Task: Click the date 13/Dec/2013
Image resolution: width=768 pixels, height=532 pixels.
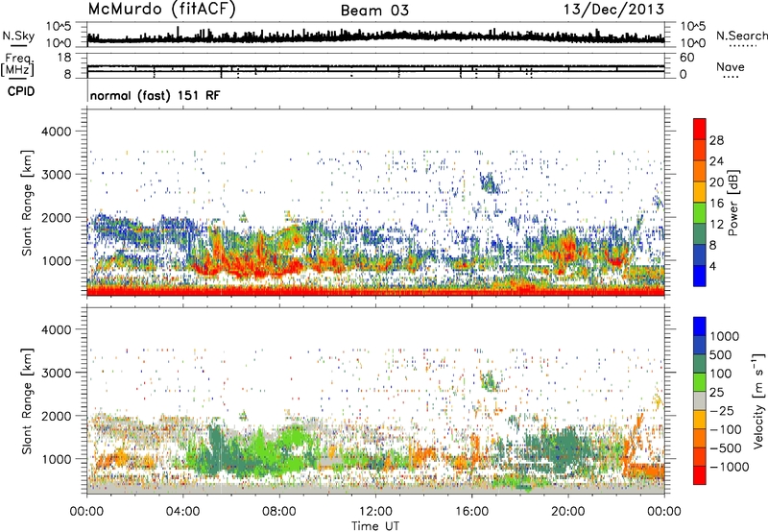Action: click(x=613, y=10)
